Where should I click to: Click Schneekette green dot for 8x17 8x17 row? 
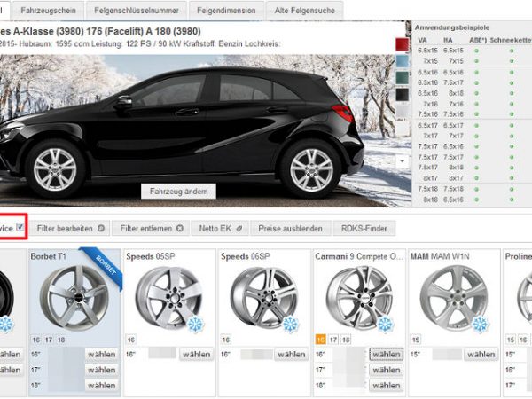click(512, 178)
